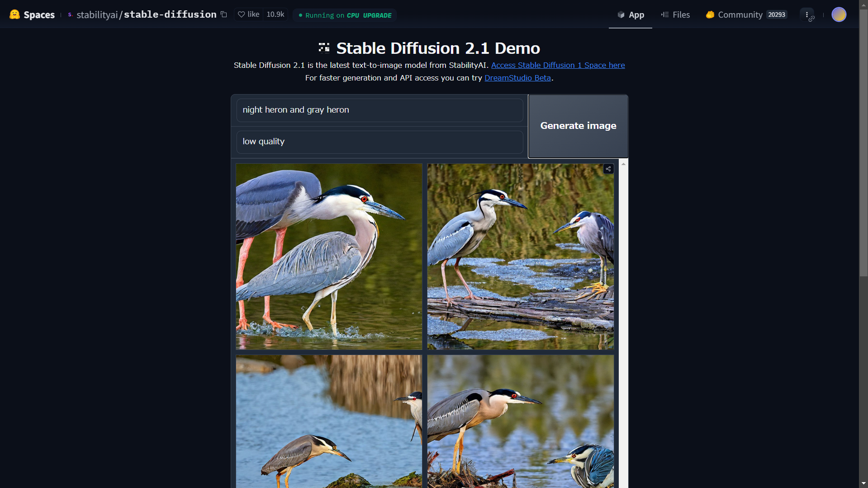Like the space with the heart button
The width and height of the screenshot is (868, 488).
coord(249,14)
